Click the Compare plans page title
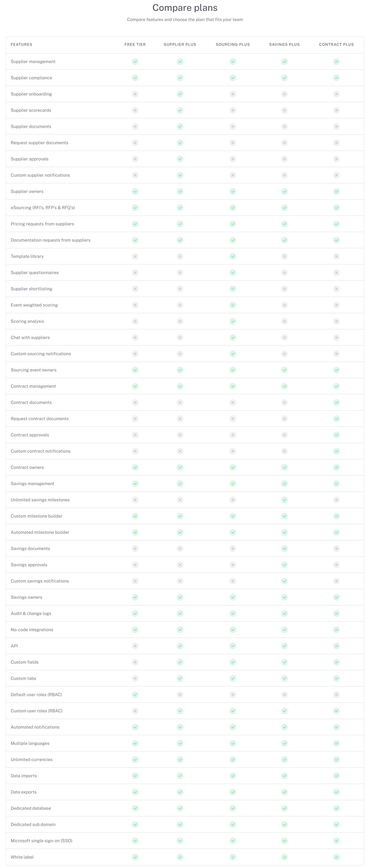The width and height of the screenshot is (370, 868). coord(185,8)
